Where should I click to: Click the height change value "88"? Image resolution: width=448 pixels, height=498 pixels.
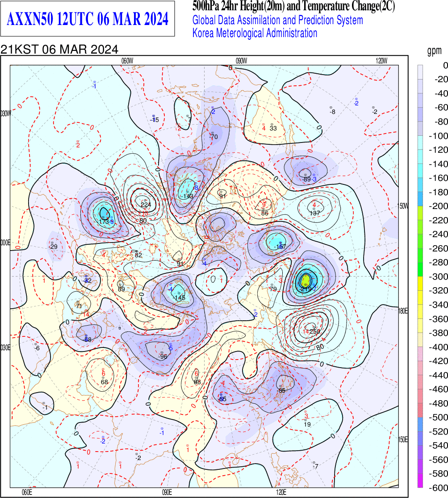coord(197,382)
